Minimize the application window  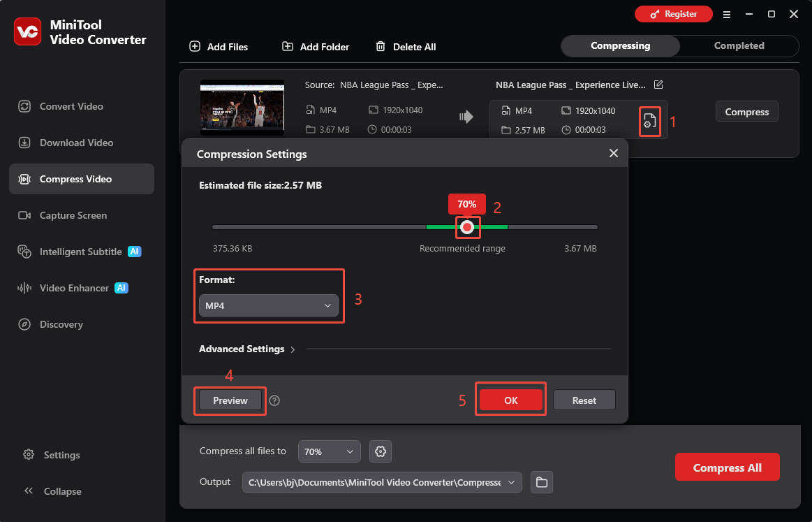(x=749, y=14)
